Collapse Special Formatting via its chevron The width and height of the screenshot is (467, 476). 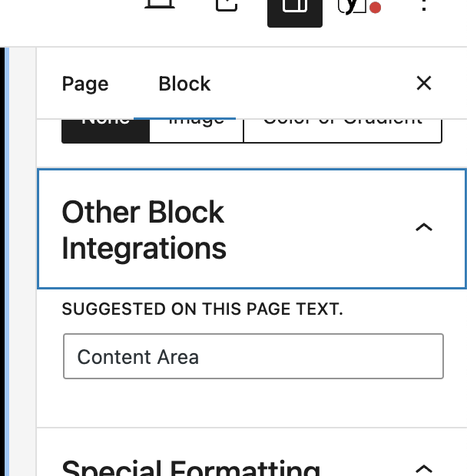[x=424, y=469]
